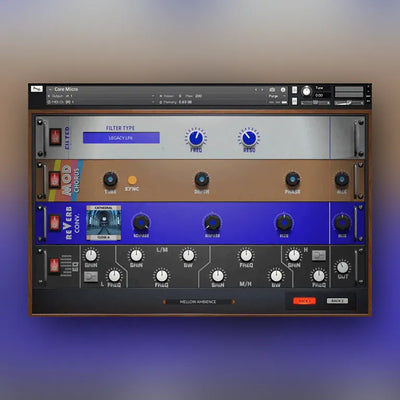Viewport: 400px width, 400px height.
Task: Open the Filter Type dropdown
Action: [x=121, y=138]
